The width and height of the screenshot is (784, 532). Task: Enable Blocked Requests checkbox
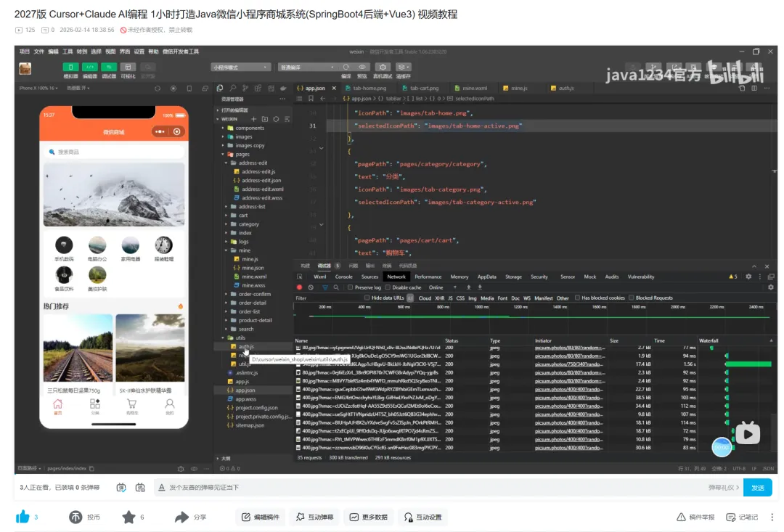coord(631,298)
